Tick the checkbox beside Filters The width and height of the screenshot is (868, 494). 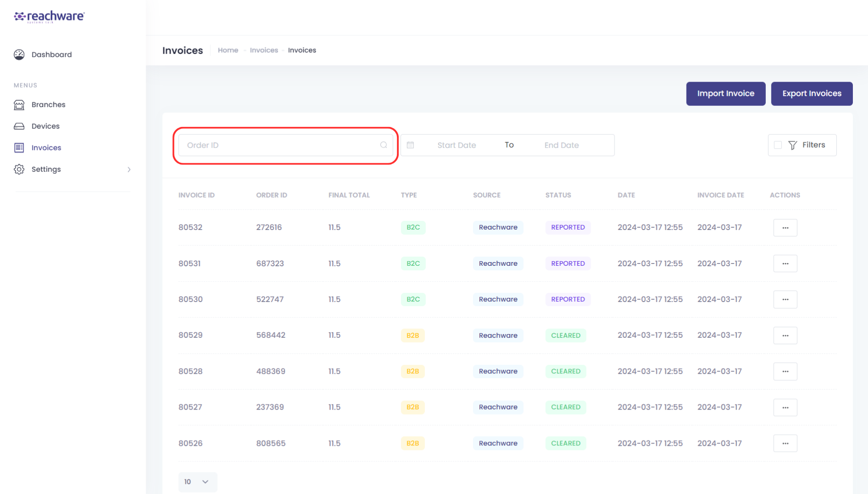point(778,145)
